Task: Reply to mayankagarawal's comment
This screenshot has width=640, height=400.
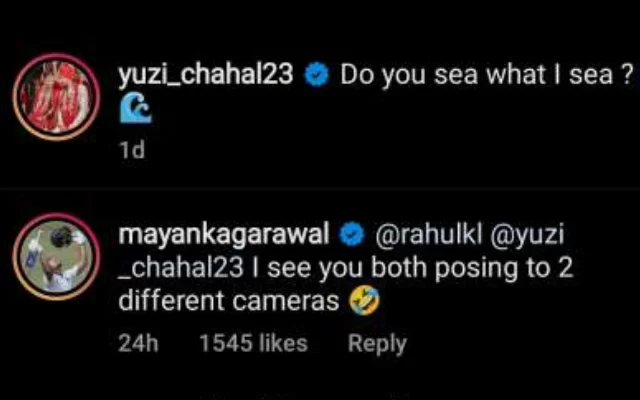Action: point(377,343)
